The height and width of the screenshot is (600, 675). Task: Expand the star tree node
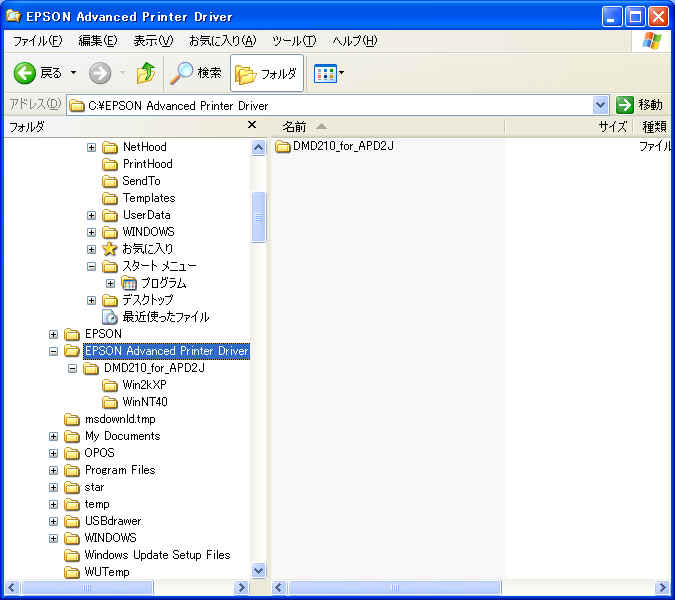(53, 487)
